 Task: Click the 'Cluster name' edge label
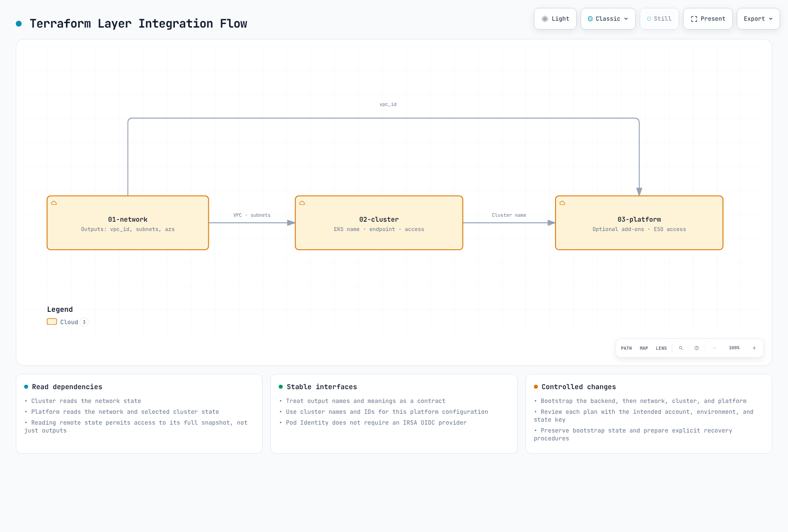(x=509, y=215)
